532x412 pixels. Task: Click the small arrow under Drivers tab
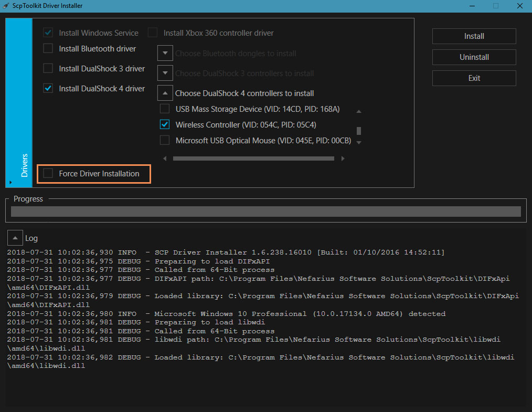pos(10,183)
